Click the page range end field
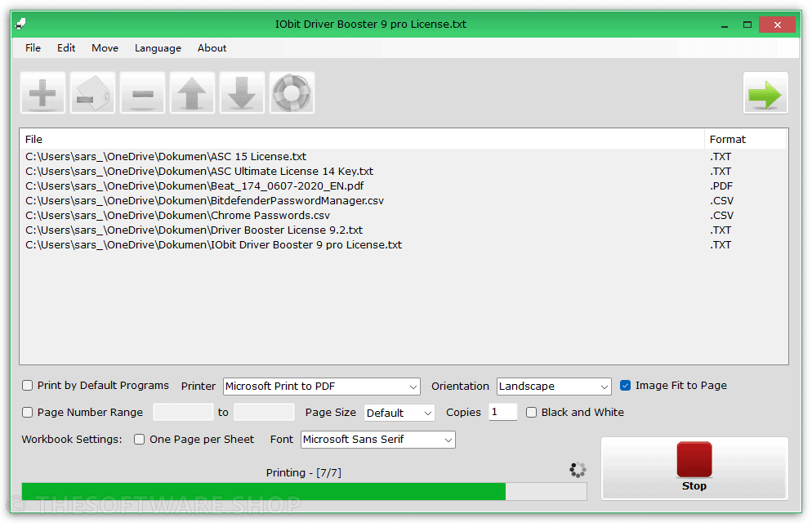 [x=264, y=412]
